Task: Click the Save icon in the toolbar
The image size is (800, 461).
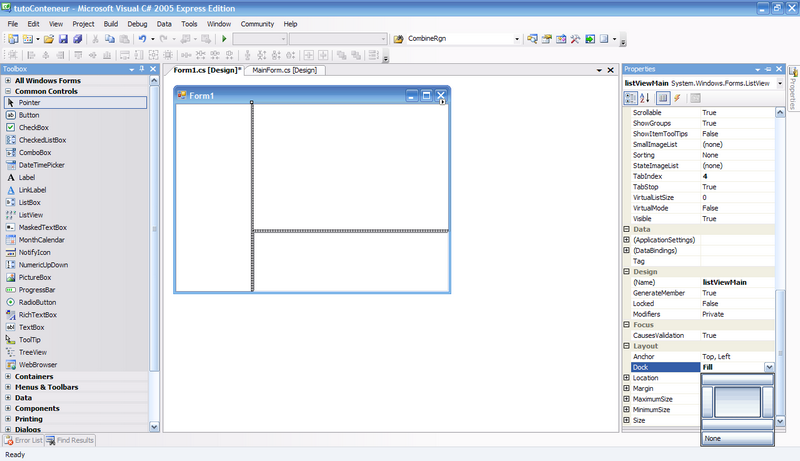Action: (63, 39)
